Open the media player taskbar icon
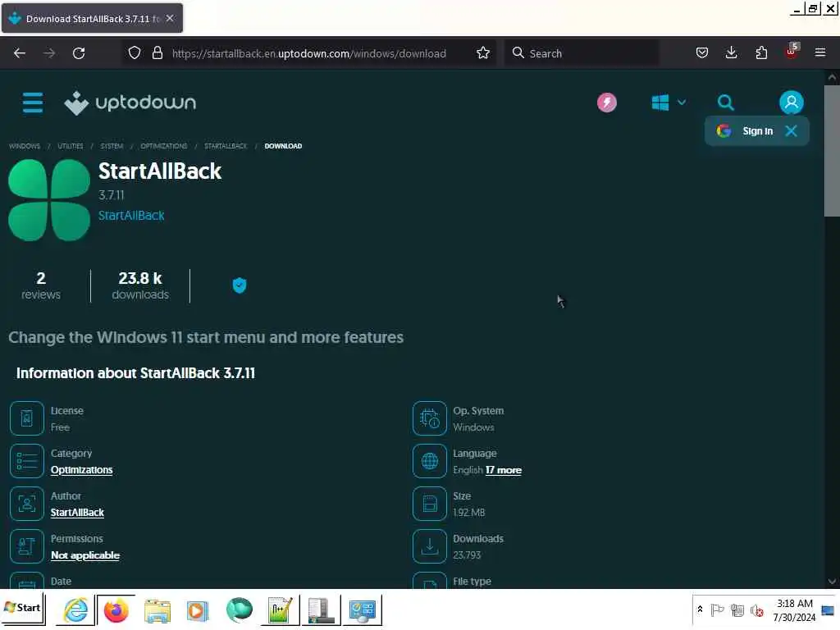The image size is (840, 630). (x=197, y=610)
